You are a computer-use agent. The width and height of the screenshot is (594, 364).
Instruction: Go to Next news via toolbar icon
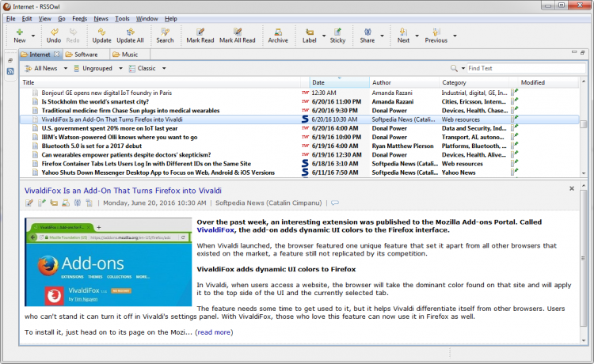coord(403,32)
